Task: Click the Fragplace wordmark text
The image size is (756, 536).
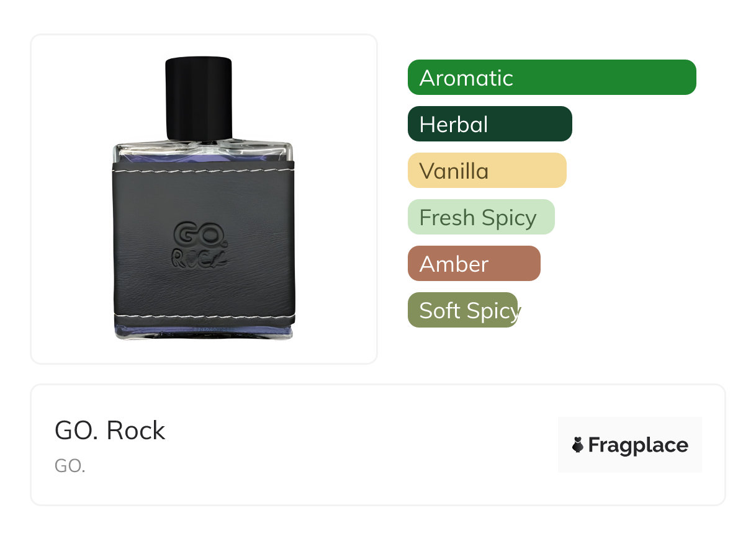Action: [x=638, y=445]
